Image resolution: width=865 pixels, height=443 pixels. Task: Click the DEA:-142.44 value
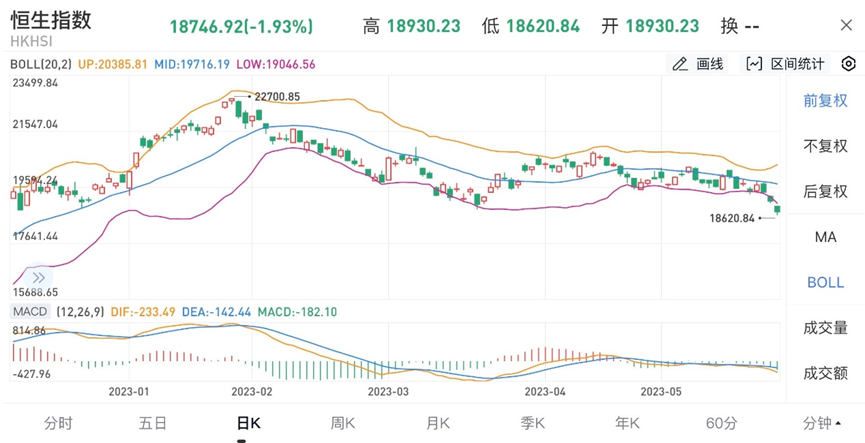[x=216, y=312]
